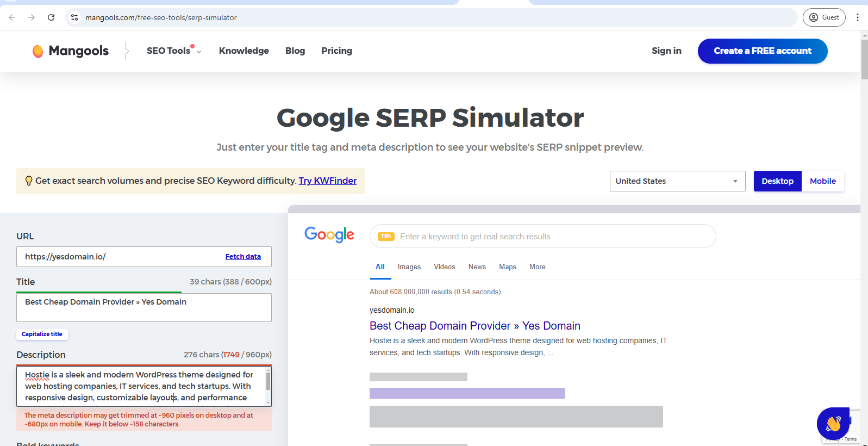The image size is (868, 446).
Task: Open the Knowledge menu item
Action: 244,51
